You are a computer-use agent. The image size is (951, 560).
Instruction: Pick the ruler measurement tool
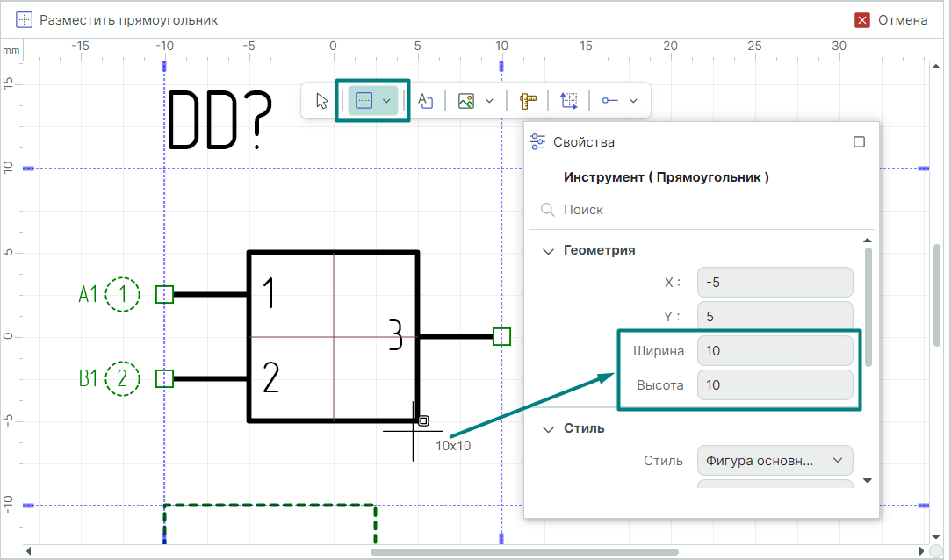click(528, 101)
